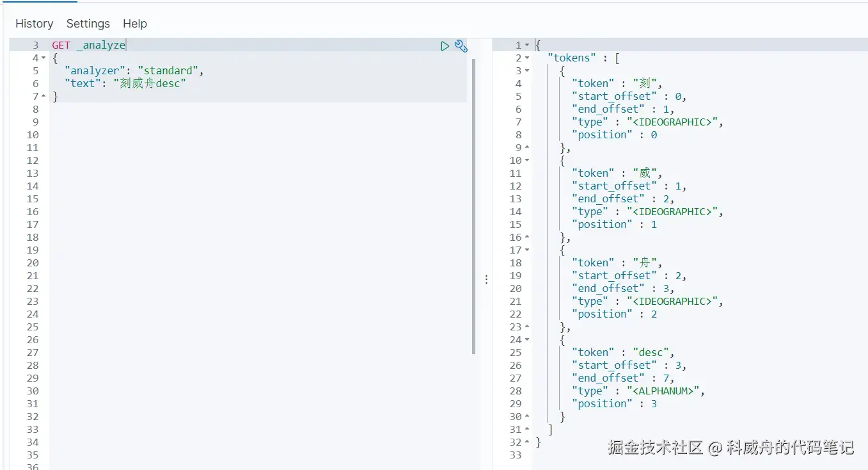
Task: Open the History tab
Action: click(x=34, y=24)
